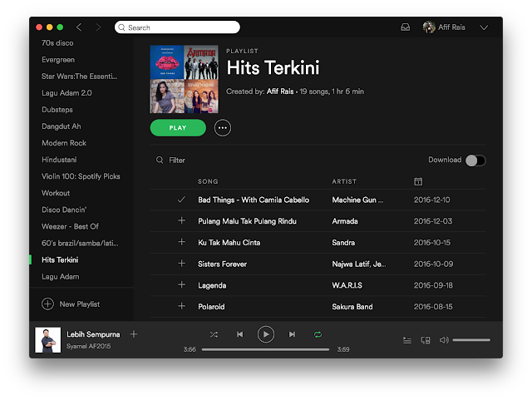The width and height of the screenshot is (532, 400).
Task: Sort by the ARTIST column header
Action: click(344, 181)
